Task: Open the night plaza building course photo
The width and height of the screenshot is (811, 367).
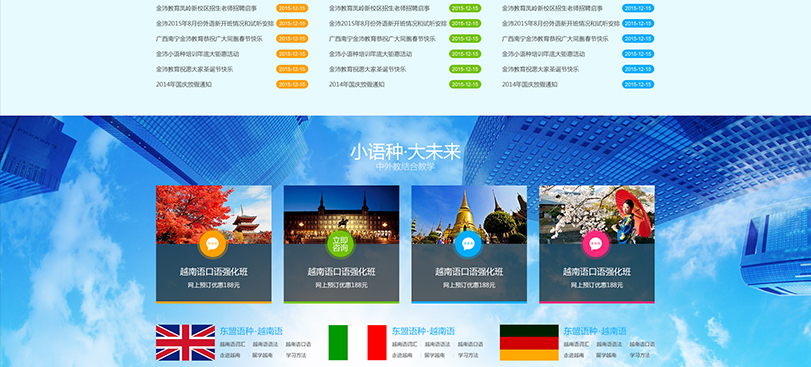Action: point(341,215)
